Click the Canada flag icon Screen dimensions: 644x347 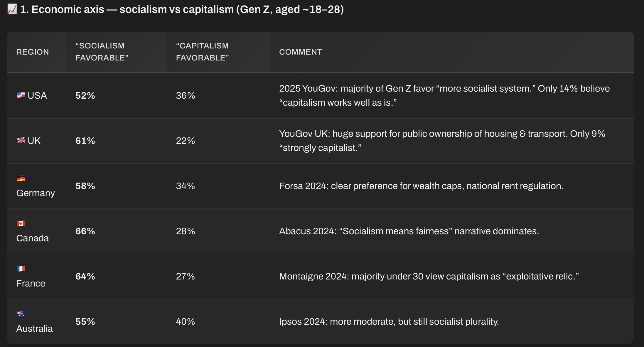[x=21, y=224]
